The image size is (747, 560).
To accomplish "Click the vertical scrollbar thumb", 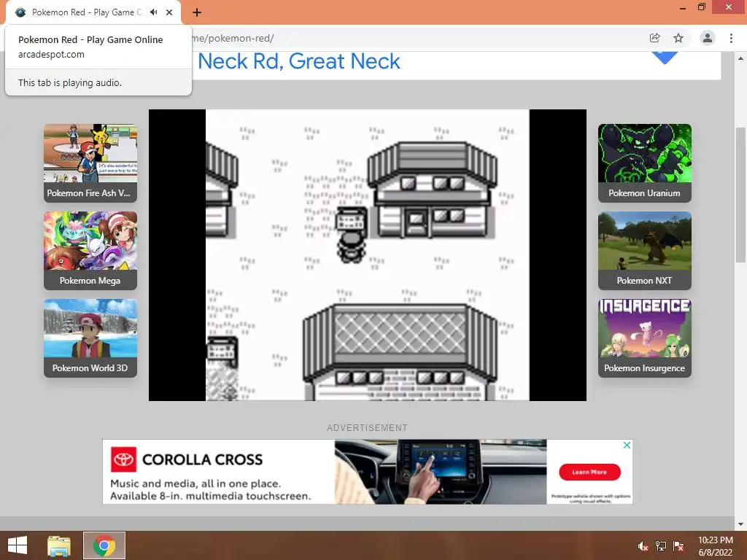I will [x=740, y=194].
